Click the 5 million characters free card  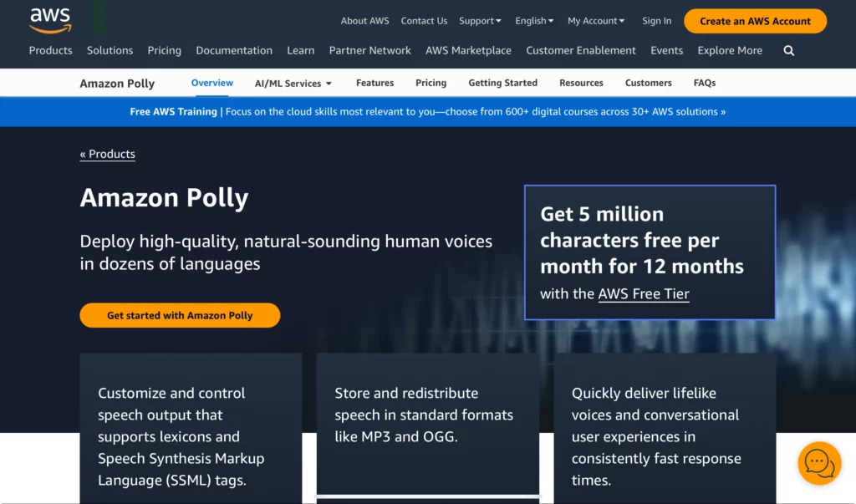click(650, 252)
